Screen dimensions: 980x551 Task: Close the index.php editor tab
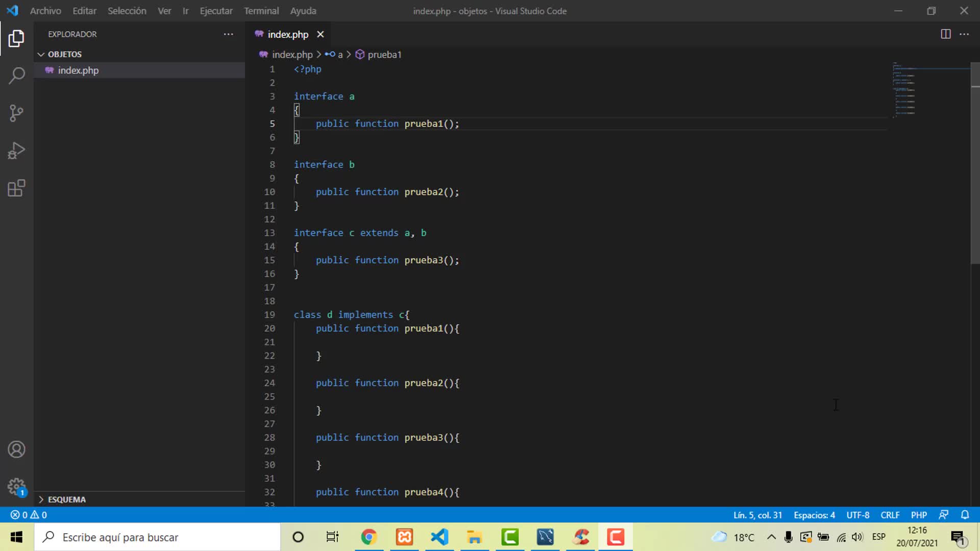tap(321, 34)
